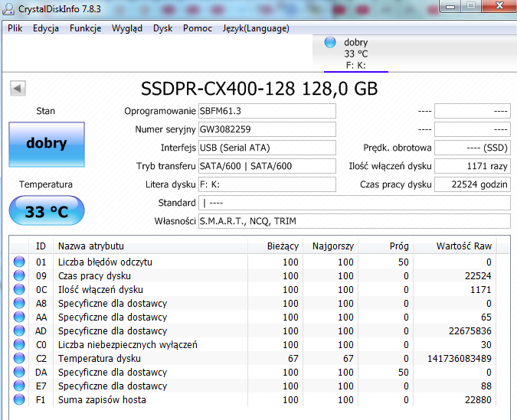Screen dimensions: 517x420
Task: Click status orb for attribute C2
Action: tap(19, 358)
